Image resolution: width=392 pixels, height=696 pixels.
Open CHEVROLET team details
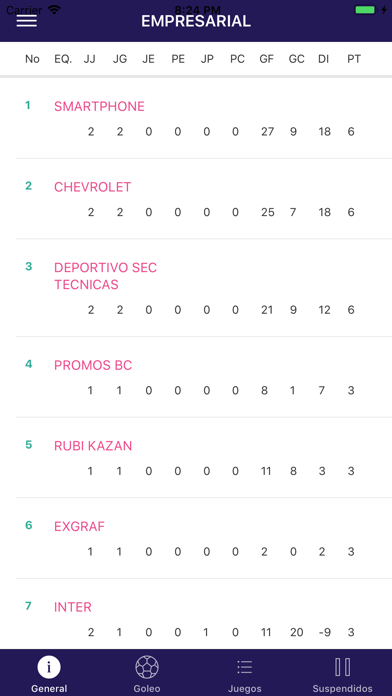[x=92, y=187]
